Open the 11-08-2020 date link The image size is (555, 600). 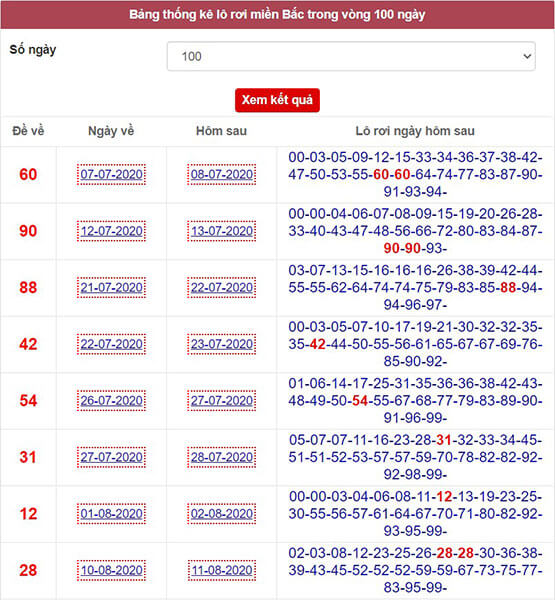[x=222, y=571]
